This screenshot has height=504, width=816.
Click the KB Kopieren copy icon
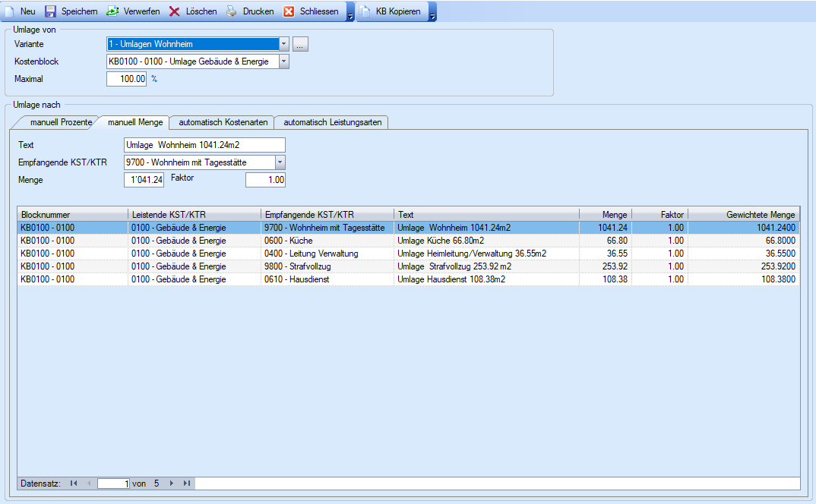tap(365, 11)
